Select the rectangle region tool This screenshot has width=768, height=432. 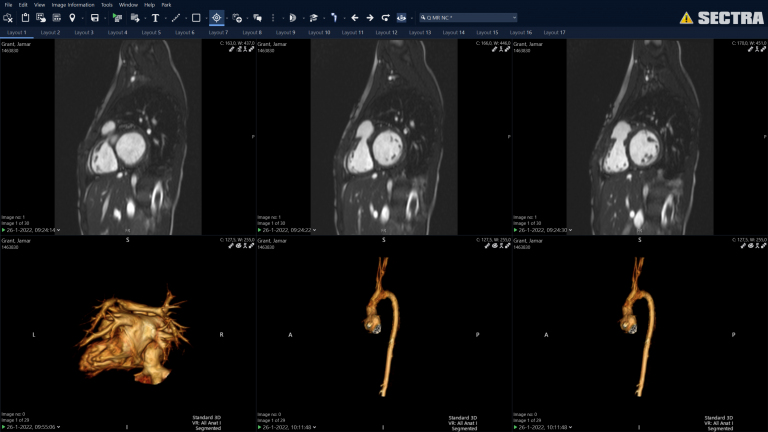coord(196,18)
